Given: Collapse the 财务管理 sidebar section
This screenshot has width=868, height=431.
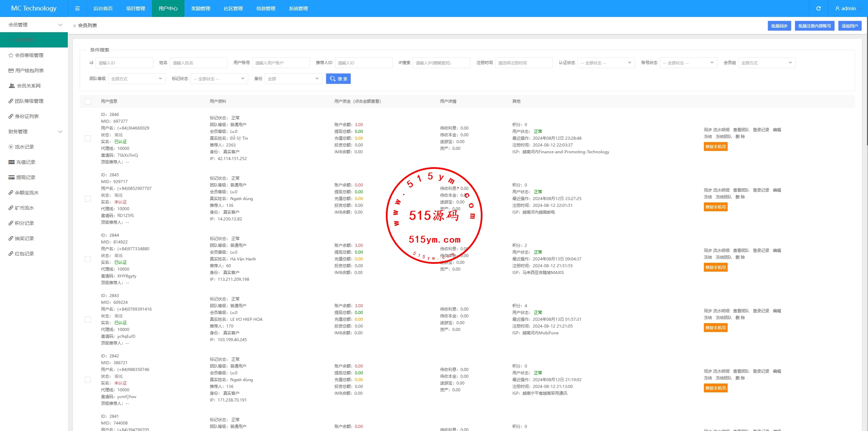Looking at the screenshot, I should tap(34, 132).
